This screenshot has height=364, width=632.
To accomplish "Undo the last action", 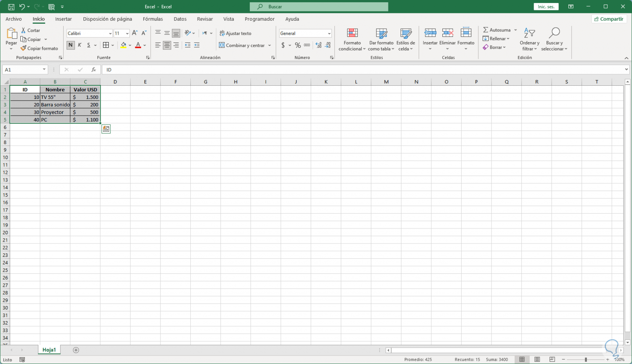I will click(22, 7).
